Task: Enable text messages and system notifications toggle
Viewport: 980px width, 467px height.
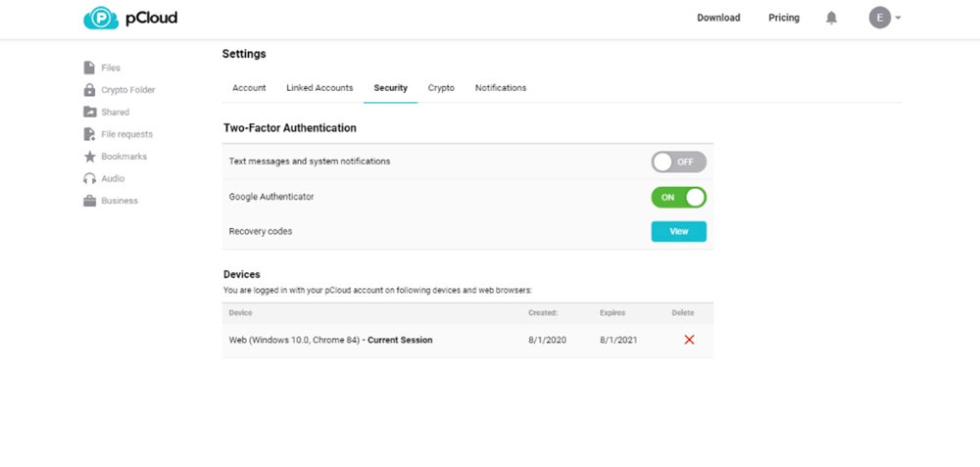Action: [678, 162]
